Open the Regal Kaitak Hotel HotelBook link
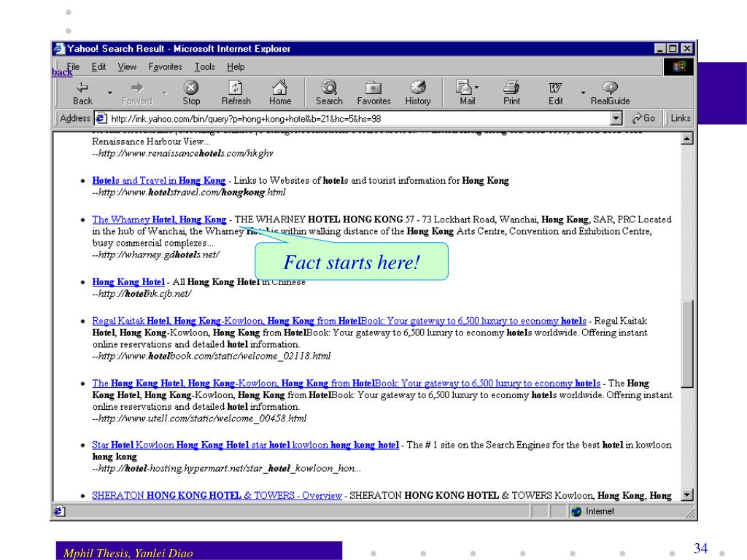 [339, 321]
